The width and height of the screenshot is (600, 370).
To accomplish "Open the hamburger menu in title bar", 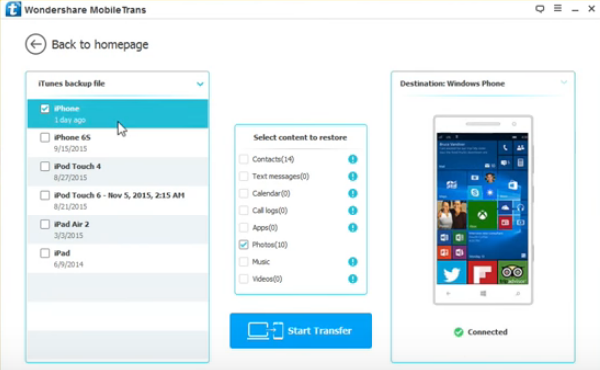I will click(558, 8).
